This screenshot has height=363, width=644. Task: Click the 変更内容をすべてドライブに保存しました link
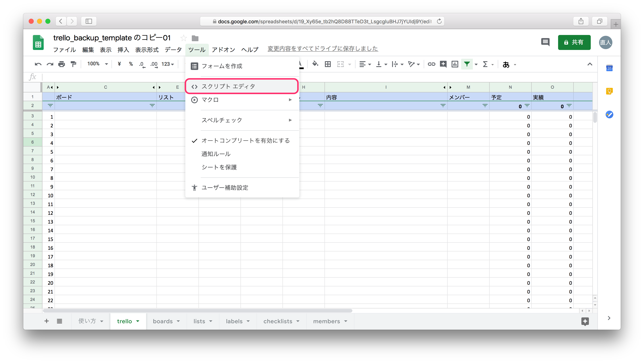322,48
